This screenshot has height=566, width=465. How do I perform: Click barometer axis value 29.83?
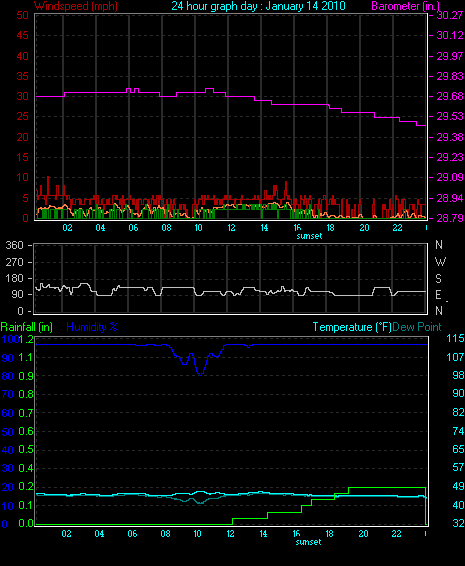(450, 76)
